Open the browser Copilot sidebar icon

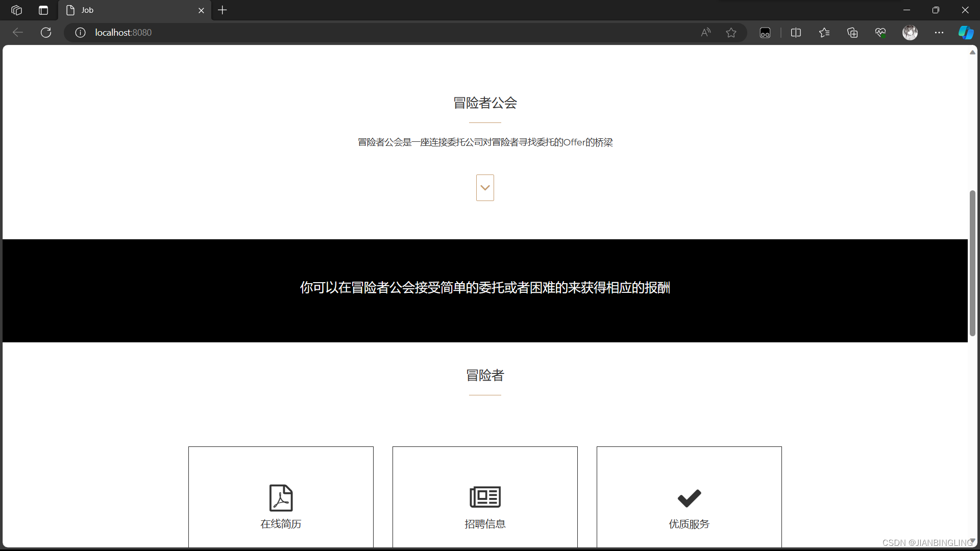click(965, 33)
